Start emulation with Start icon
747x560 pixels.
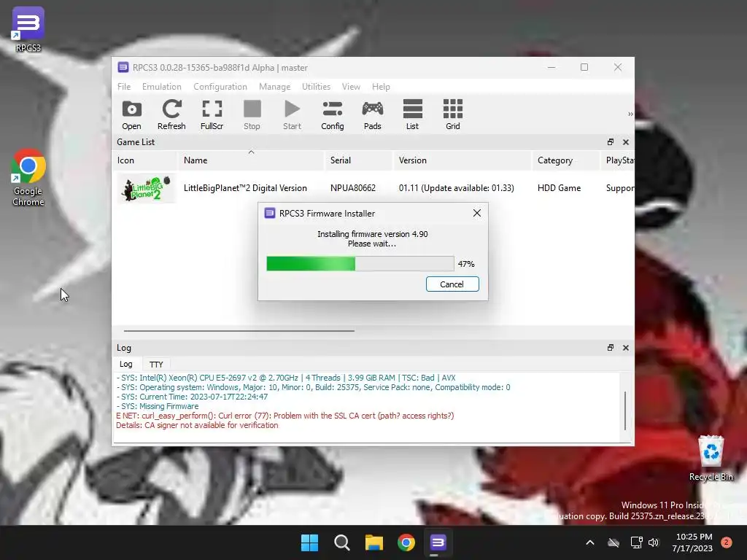[x=292, y=114]
